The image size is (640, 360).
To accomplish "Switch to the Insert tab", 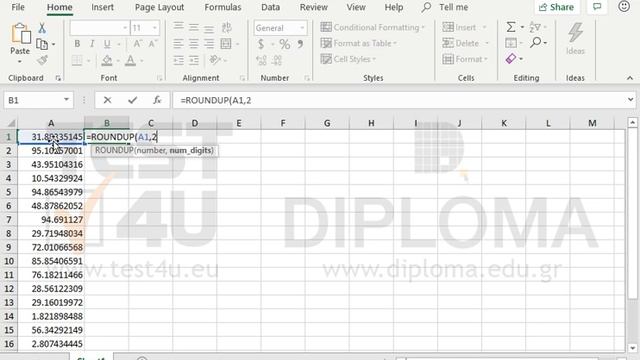I will (x=102, y=7).
